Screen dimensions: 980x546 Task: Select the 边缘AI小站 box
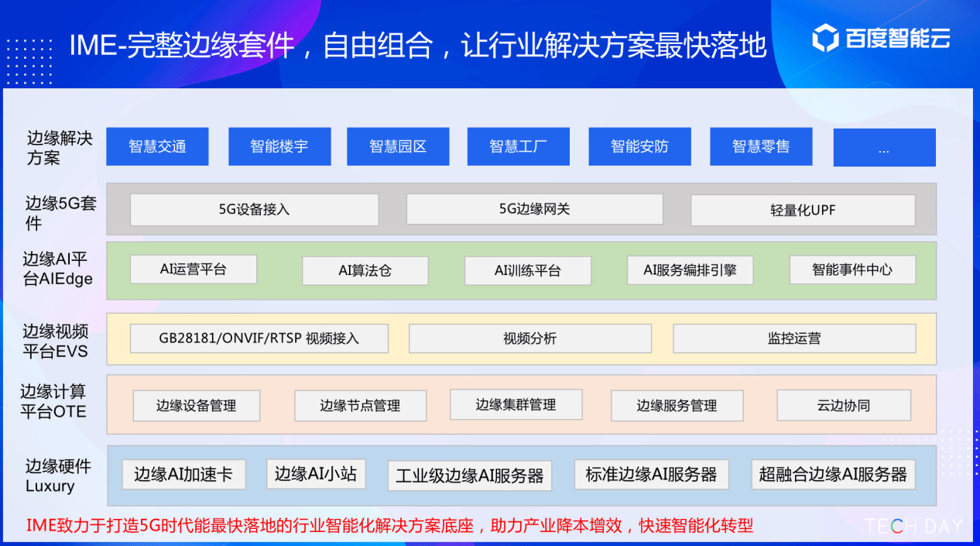pyautogui.click(x=316, y=473)
